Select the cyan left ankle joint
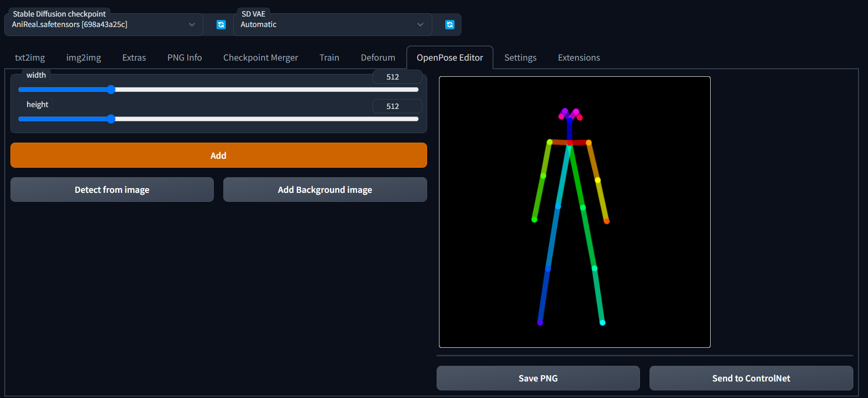Image resolution: width=868 pixels, height=398 pixels. tap(603, 323)
